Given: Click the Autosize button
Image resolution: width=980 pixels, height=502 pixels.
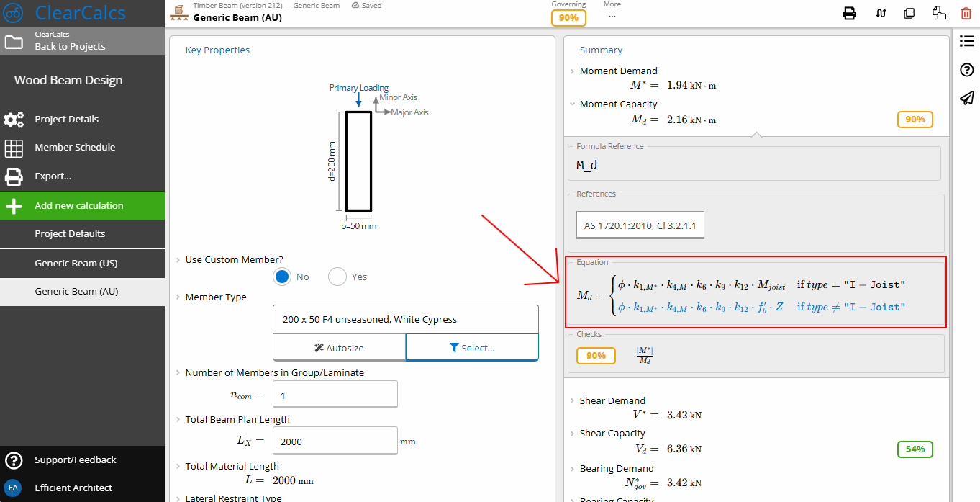Looking at the screenshot, I should (340, 347).
